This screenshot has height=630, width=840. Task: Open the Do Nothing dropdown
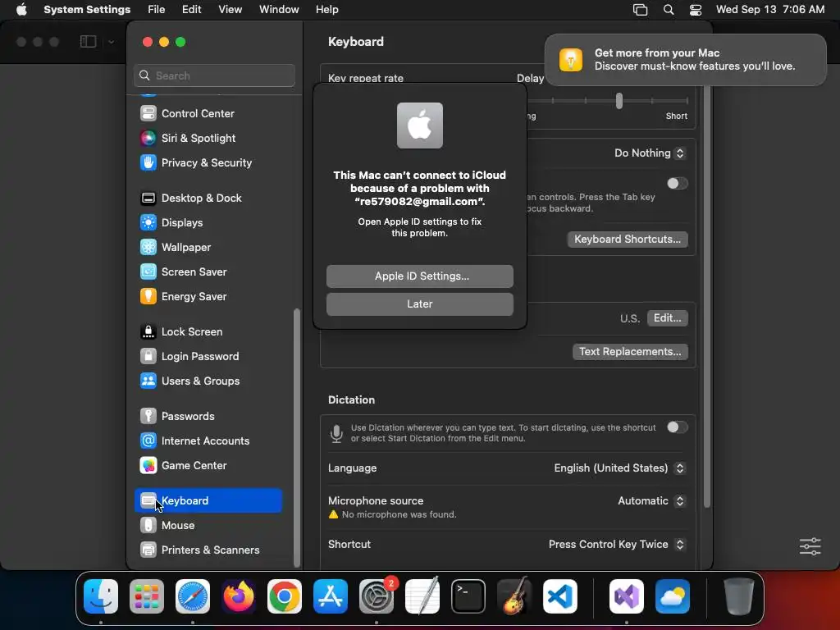(x=650, y=153)
